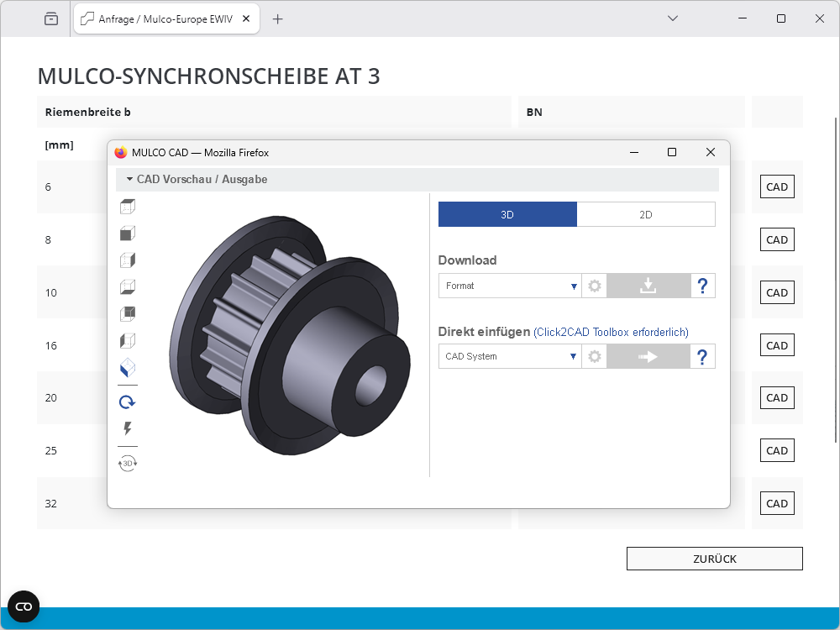The height and width of the screenshot is (630, 840).
Task: Click the lightning bolt icon
Action: (128, 429)
